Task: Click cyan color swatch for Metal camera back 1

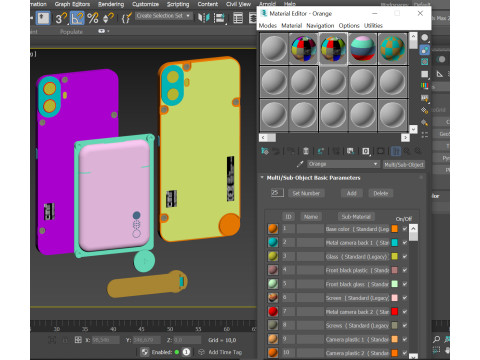Action: pos(395,243)
